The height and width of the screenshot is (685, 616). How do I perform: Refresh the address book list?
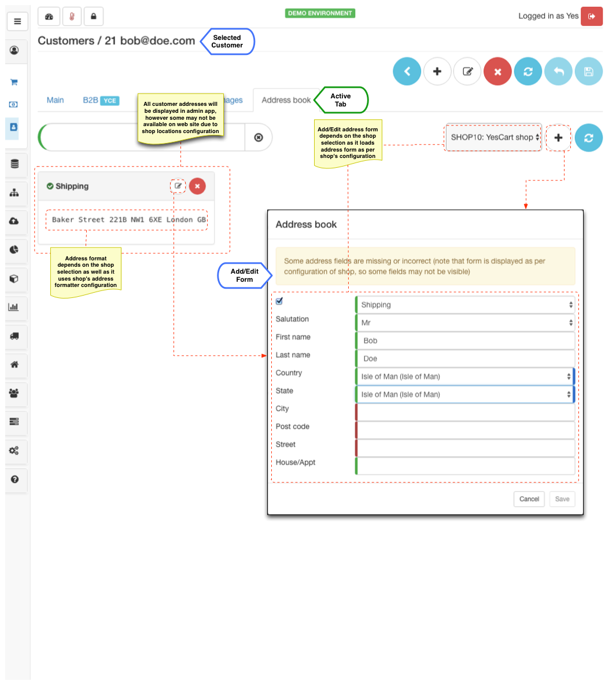point(588,138)
